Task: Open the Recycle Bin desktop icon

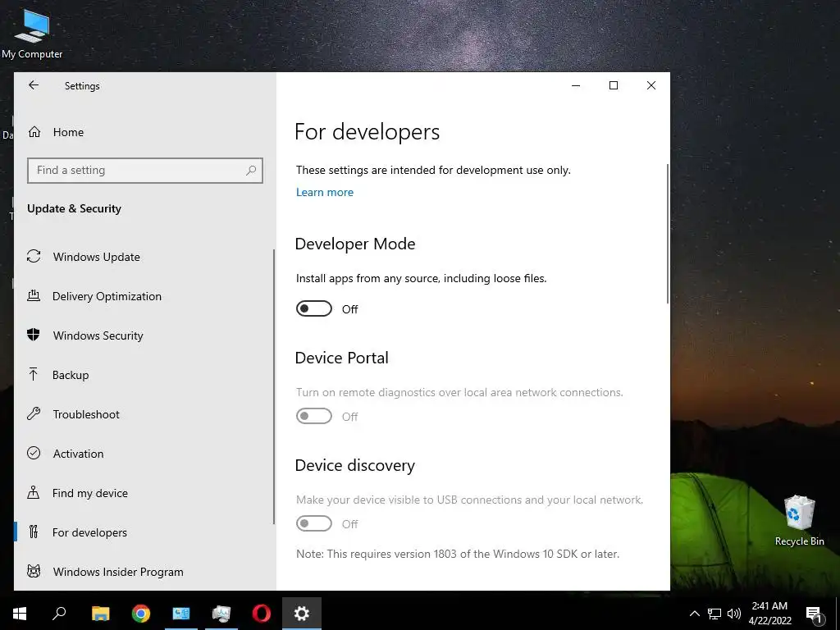Action: [x=799, y=521]
